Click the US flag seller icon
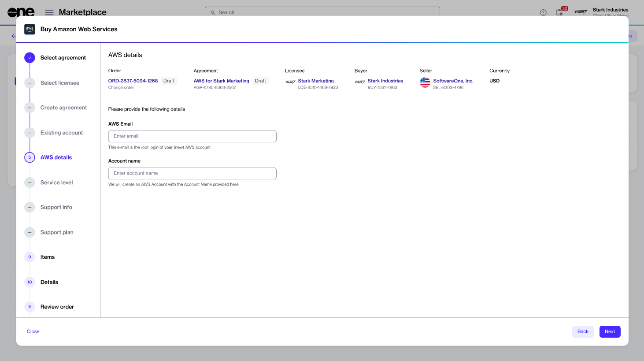This screenshot has height=361, width=644. 425,82
